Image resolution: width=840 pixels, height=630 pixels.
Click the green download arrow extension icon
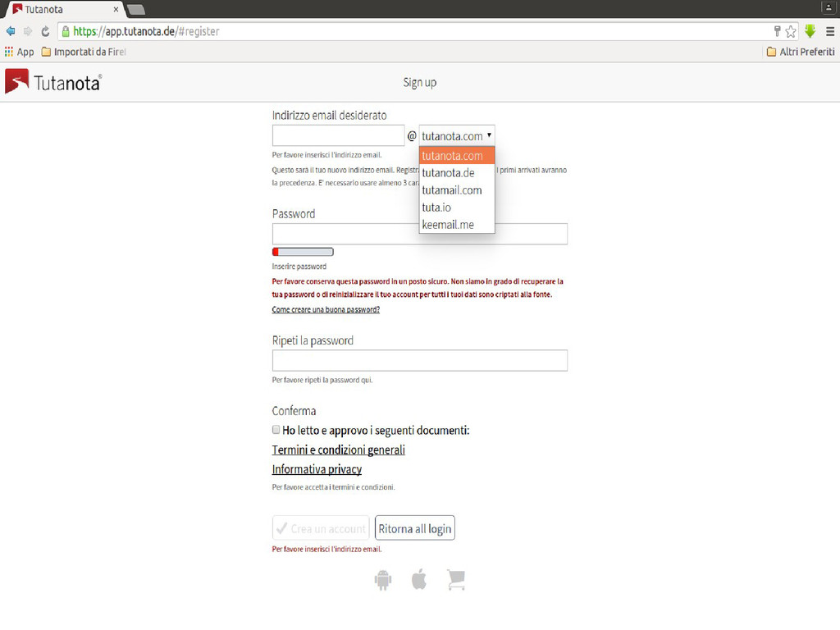pyautogui.click(x=810, y=31)
